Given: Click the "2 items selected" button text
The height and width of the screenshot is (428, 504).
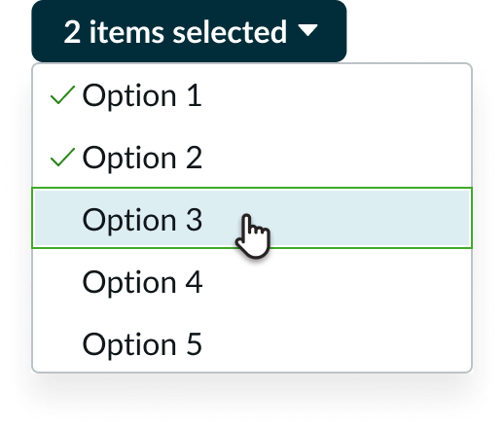Looking at the screenshot, I should click(x=175, y=32).
